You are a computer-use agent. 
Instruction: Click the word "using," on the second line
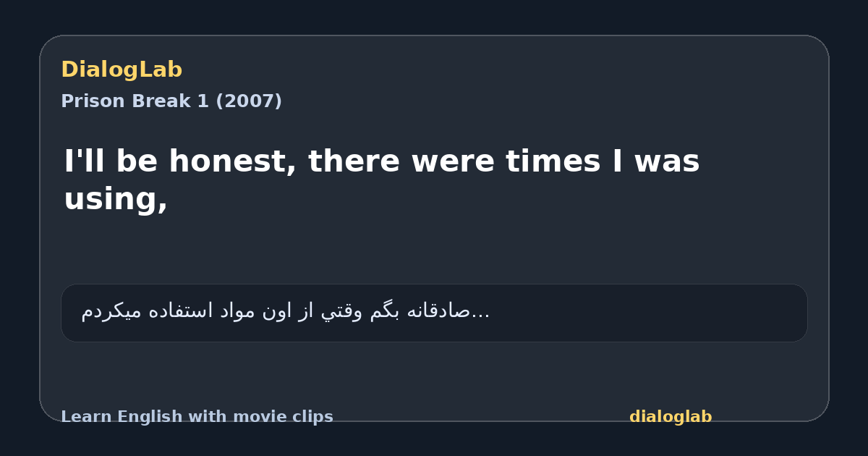click(116, 199)
